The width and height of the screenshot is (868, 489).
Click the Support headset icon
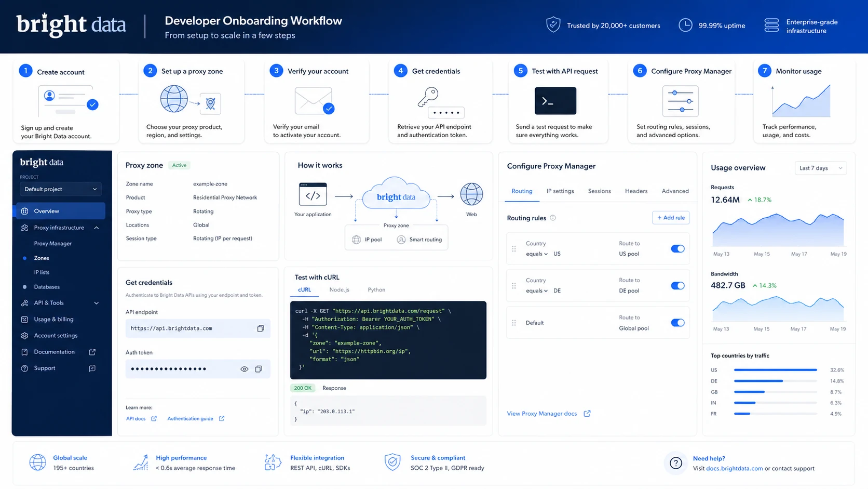(24, 368)
